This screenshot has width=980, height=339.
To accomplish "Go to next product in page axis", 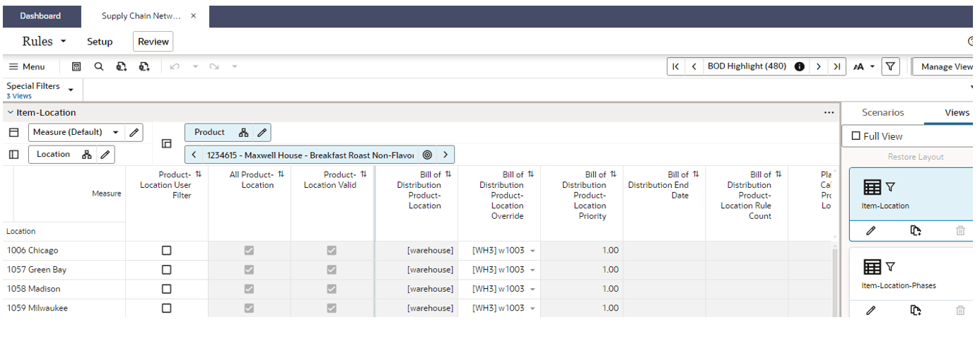I will (445, 155).
